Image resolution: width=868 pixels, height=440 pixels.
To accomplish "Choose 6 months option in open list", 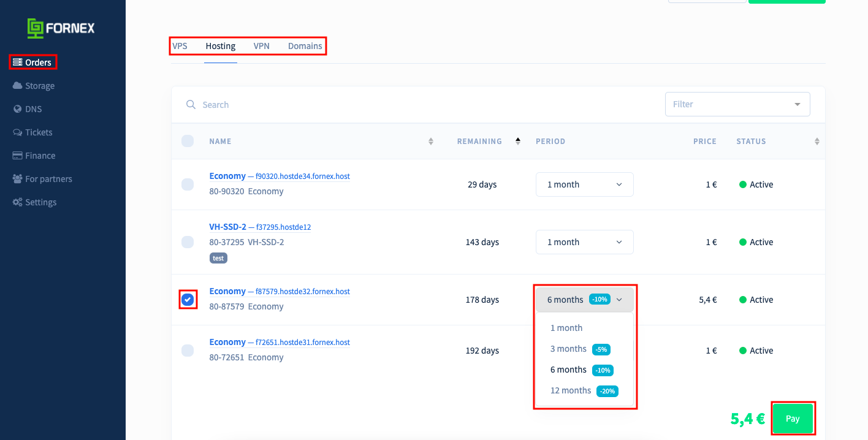I will pos(582,370).
